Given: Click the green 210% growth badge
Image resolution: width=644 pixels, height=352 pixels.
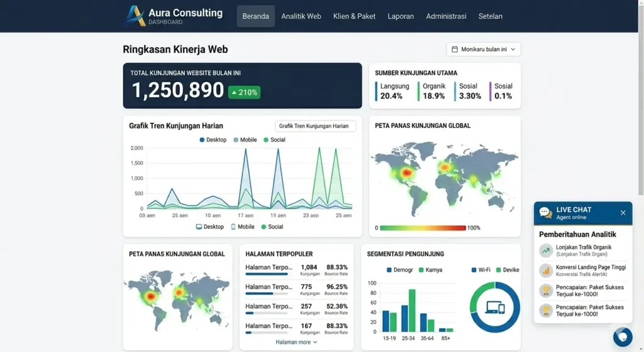Looking at the screenshot, I should point(244,92).
